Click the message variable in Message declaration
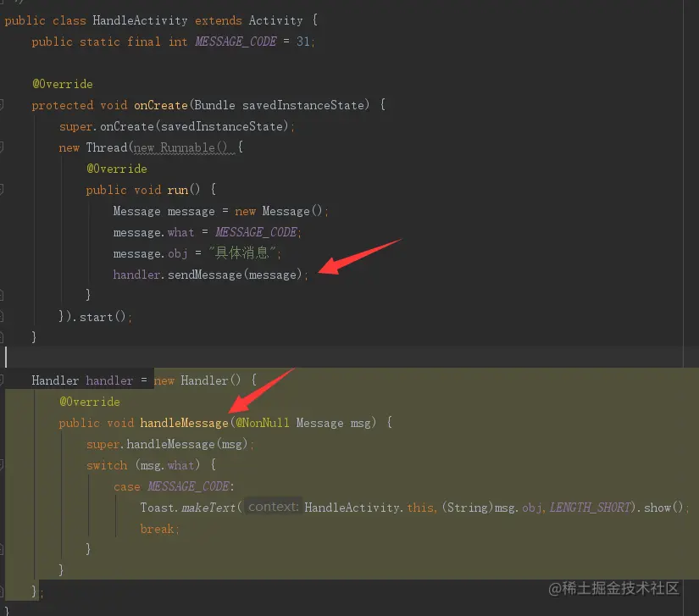The height and width of the screenshot is (616, 699). click(191, 211)
